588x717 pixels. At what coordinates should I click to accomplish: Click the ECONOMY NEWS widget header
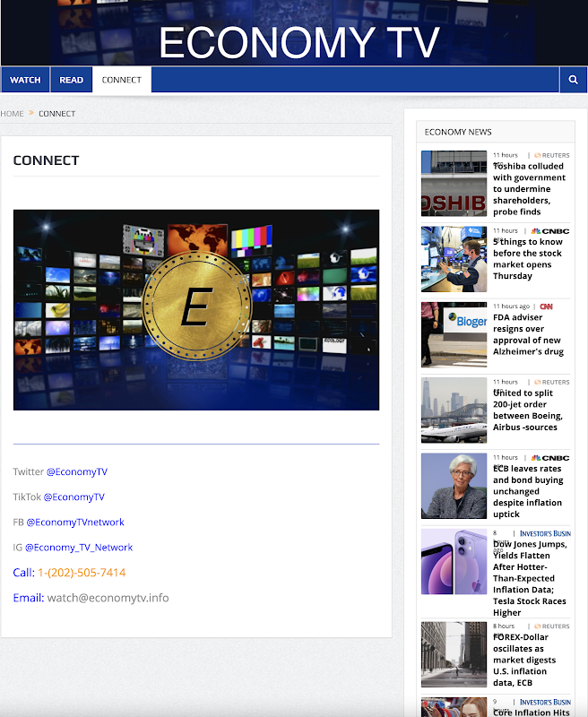click(x=495, y=132)
